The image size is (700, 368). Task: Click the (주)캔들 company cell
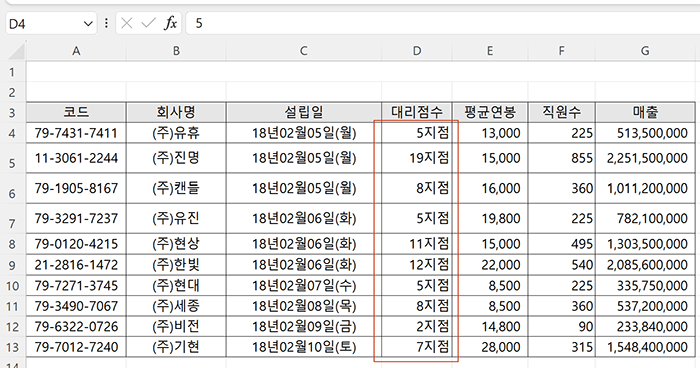tap(176, 188)
